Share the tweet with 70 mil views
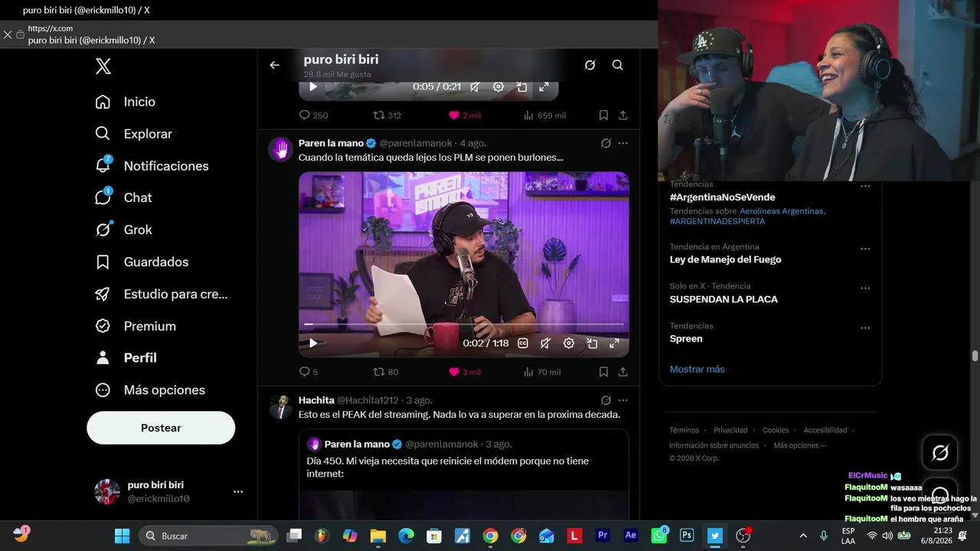Viewport: 980px width, 551px height. click(x=623, y=372)
